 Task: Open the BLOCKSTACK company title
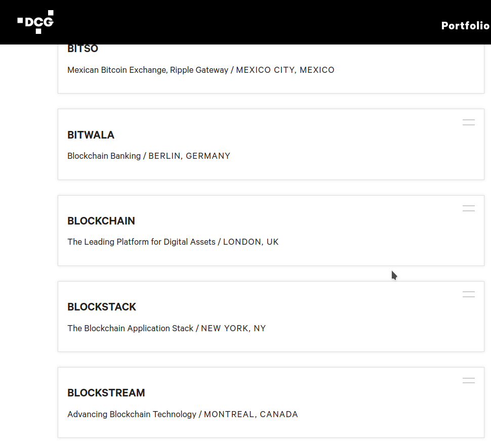click(x=102, y=307)
